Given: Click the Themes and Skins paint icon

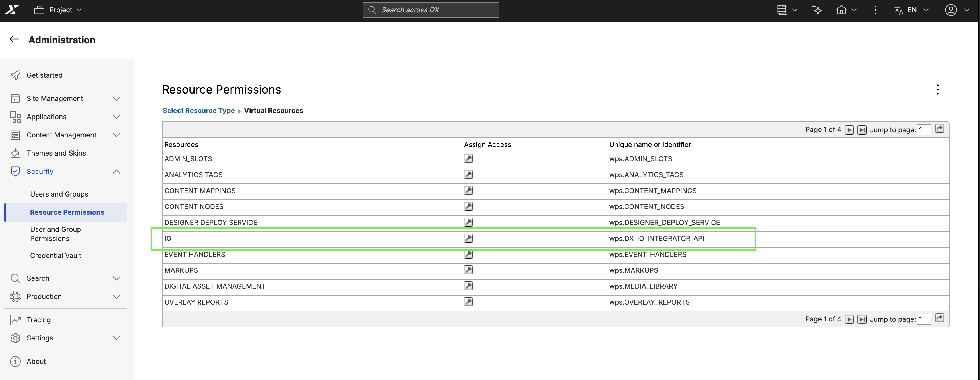Looking at the screenshot, I should 15,153.
